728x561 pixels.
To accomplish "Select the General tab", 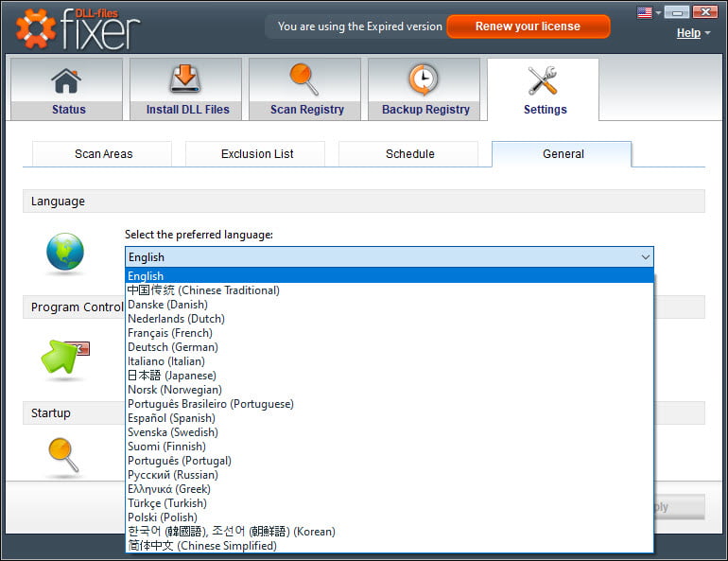I will point(562,153).
